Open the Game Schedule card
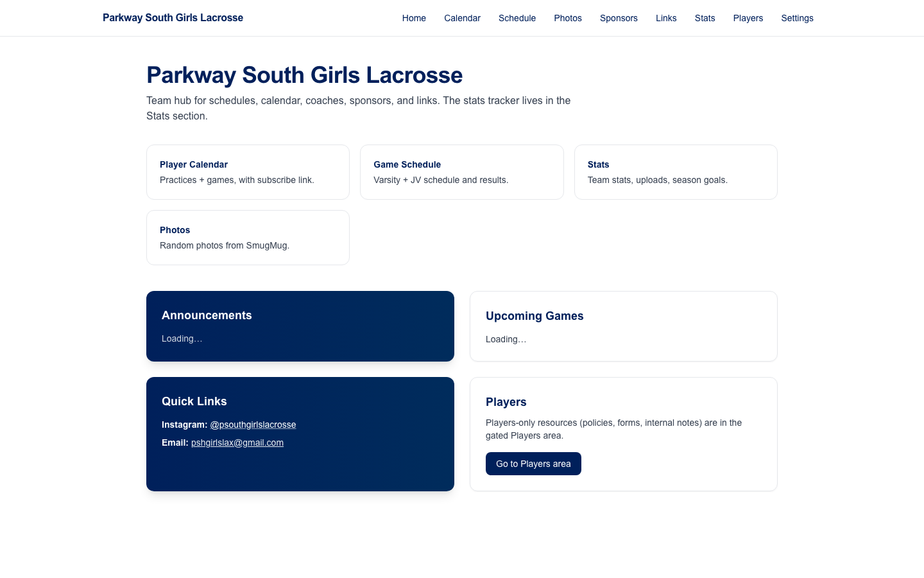The width and height of the screenshot is (924, 578). click(x=462, y=172)
